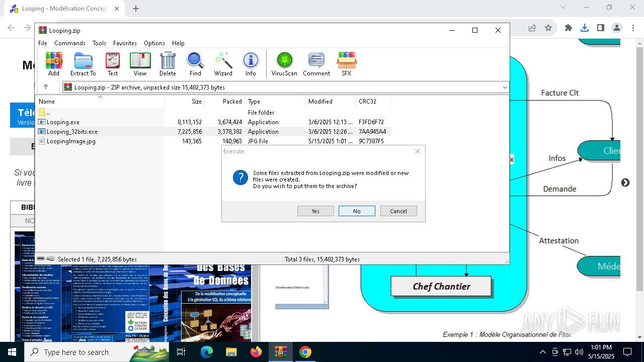The width and height of the screenshot is (644, 362).
Task: Open the notification center icon
Action: tap(627, 352)
